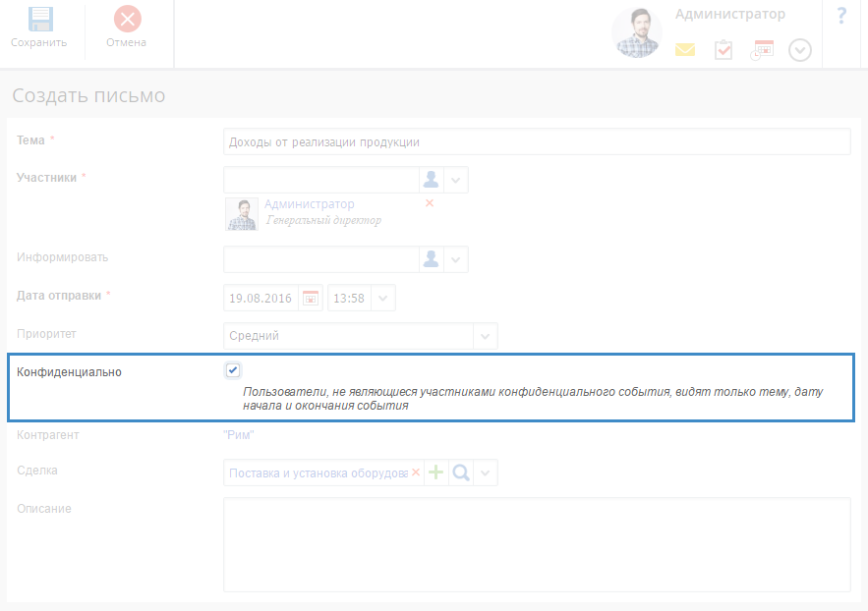Pick a user via Участники person icon
The width and height of the screenshot is (868, 611).
(432, 180)
